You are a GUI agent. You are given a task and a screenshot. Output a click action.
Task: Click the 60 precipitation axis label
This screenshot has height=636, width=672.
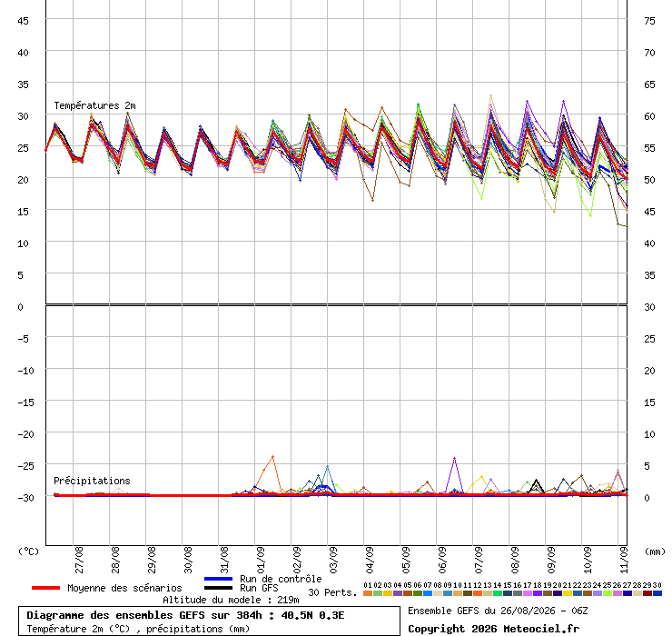click(649, 116)
